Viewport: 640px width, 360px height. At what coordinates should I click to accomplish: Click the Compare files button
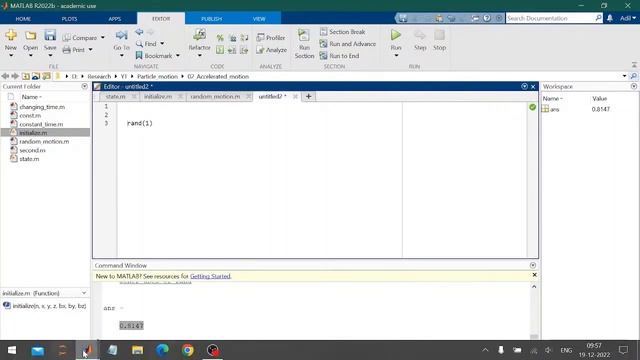pos(80,38)
